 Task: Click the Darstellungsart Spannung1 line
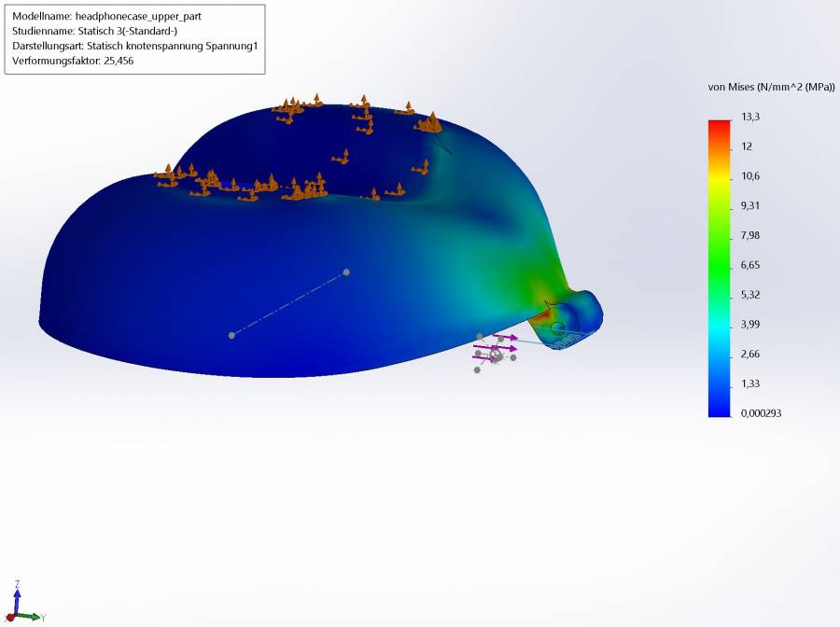click(134, 46)
